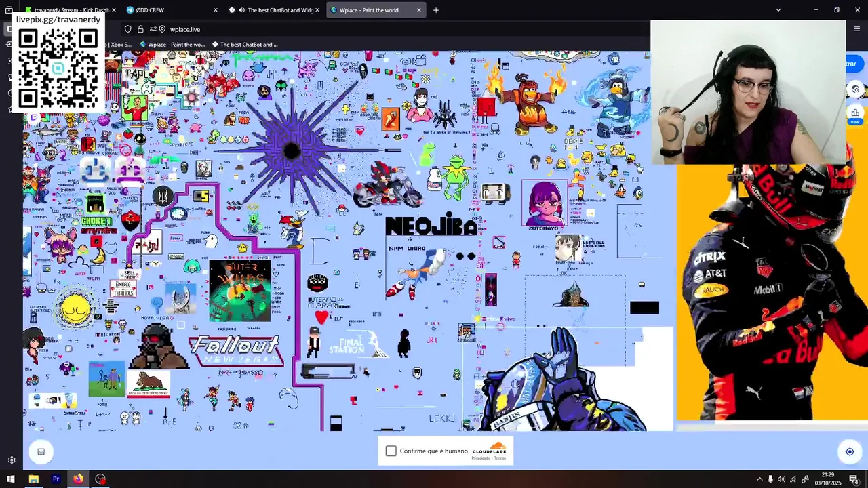
Task: Open sidebar settings gear icon
Action: click(12, 460)
